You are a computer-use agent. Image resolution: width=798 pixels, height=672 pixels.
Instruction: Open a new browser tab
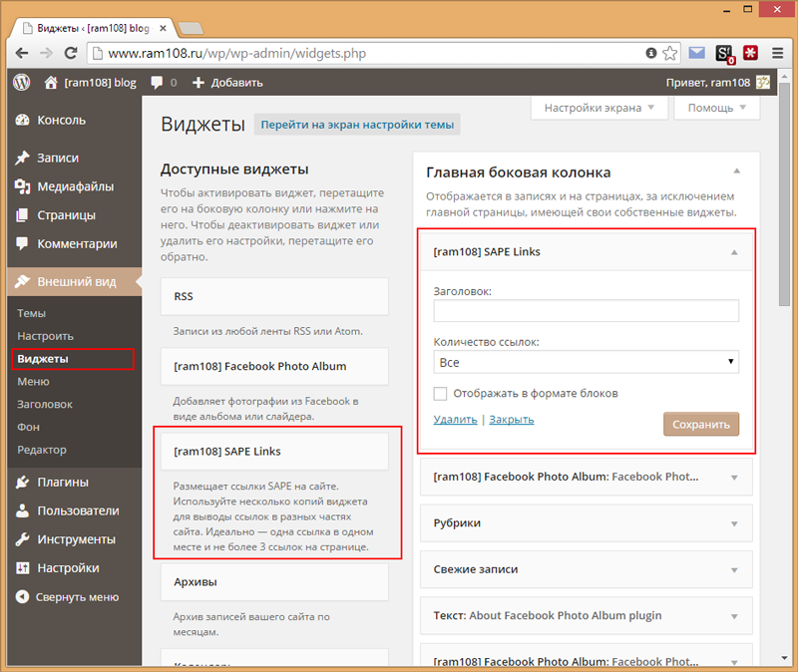192,28
